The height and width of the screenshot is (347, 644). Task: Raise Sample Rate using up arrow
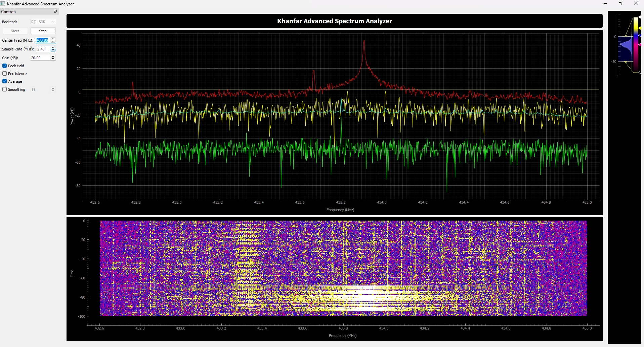(x=53, y=48)
